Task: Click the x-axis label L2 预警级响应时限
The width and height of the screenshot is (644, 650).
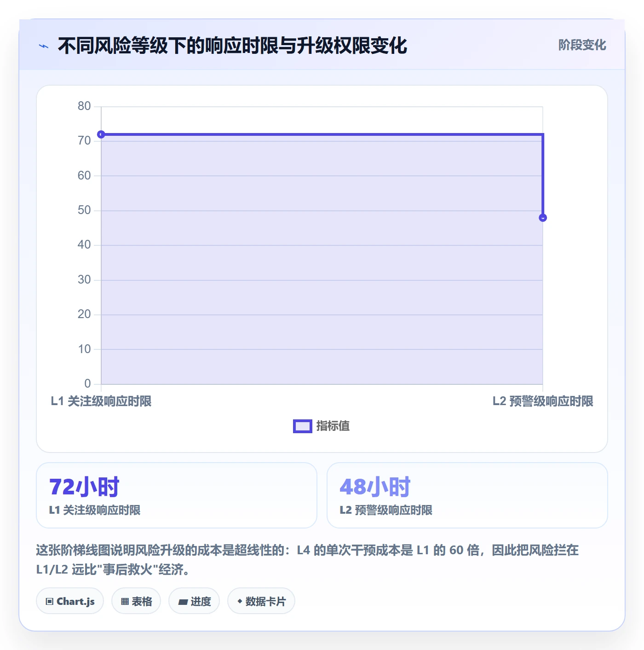Action: (x=543, y=401)
